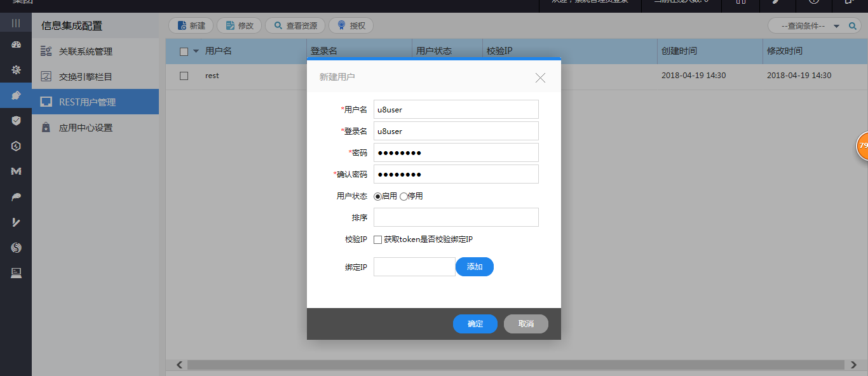Click horizontal scrollbar right arrow
Viewport: 868px width, 376px height.
(x=855, y=365)
